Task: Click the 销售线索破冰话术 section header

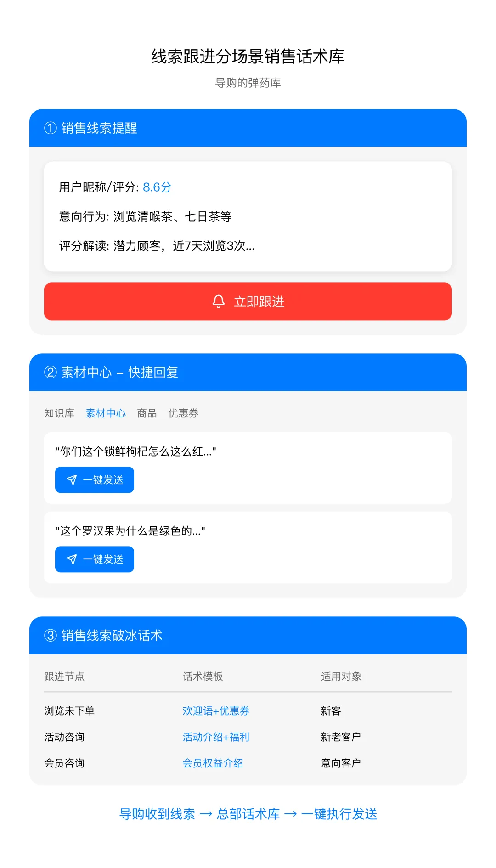Action: [248, 636]
